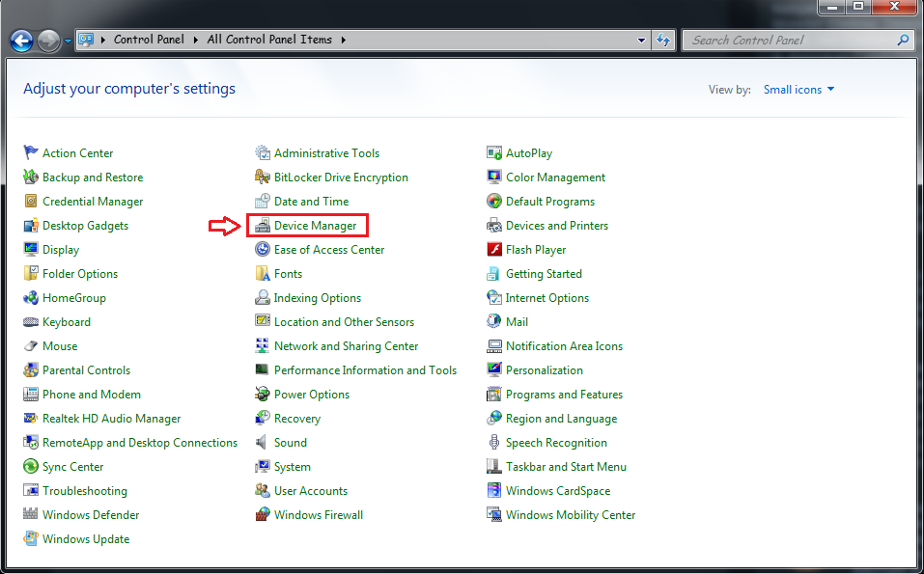This screenshot has height=574, width=924.
Task: Click the search magnifier icon
Action: (903, 40)
